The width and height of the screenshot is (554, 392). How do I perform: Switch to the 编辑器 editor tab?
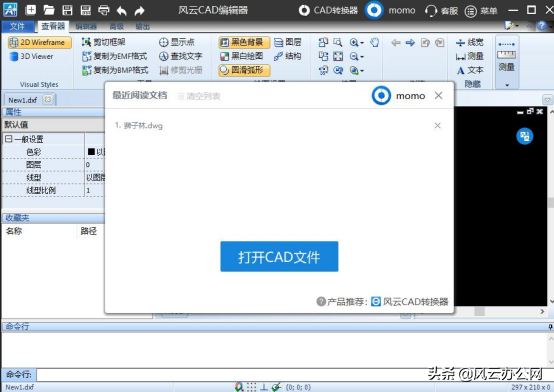coord(86,27)
